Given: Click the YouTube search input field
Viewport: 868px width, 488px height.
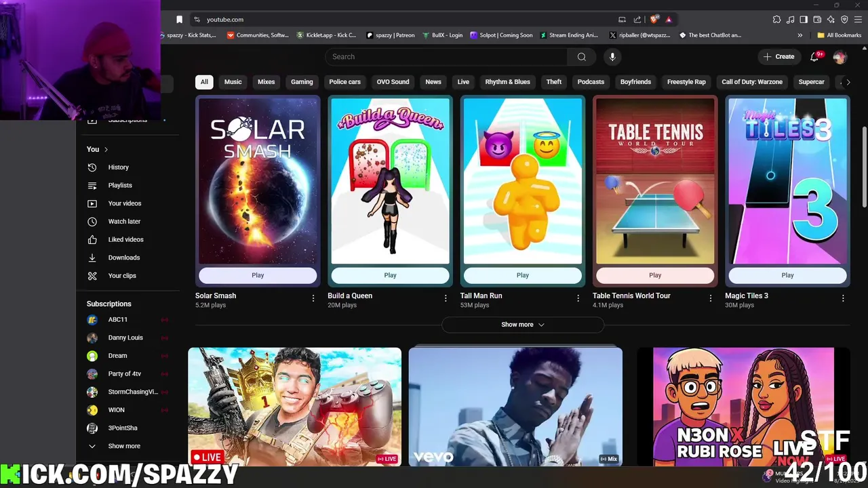Looking at the screenshot, I should point(446,57).
